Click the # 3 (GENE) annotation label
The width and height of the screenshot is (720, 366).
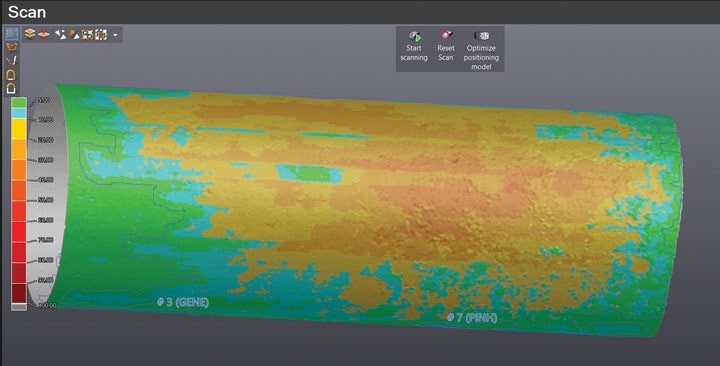point(183,302)
